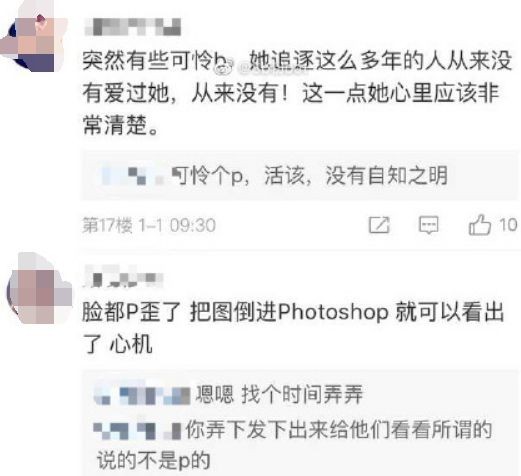The image size is (521, 476).
Task: Open the first commenter's blurred username
Action: [133, 27]
